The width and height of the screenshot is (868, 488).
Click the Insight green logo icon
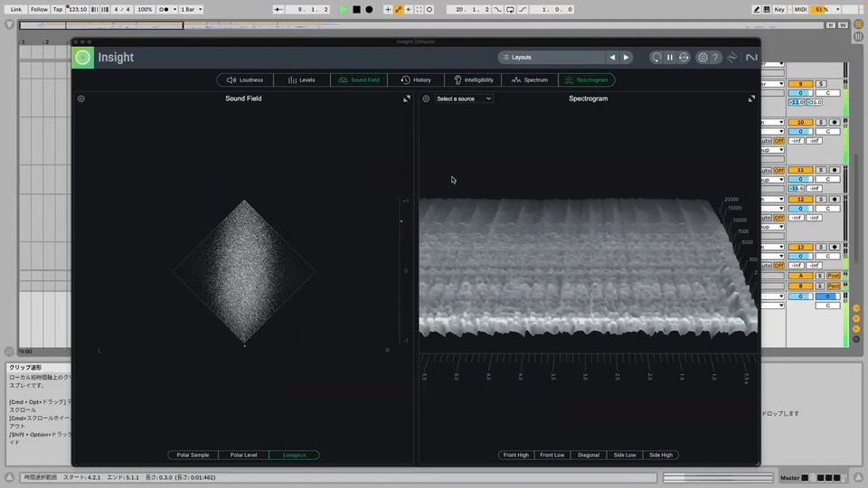click(x=82, y=57)
